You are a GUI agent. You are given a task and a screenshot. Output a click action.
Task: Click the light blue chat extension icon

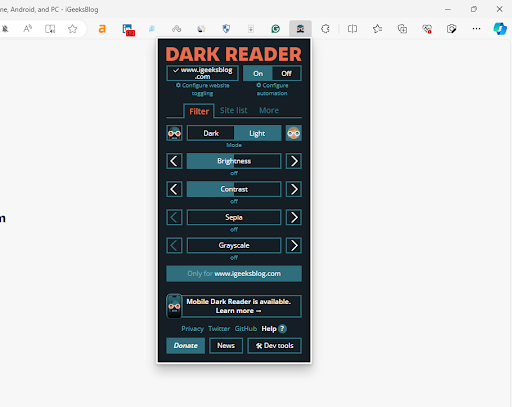pyautogui.click(x=152, y=29)
